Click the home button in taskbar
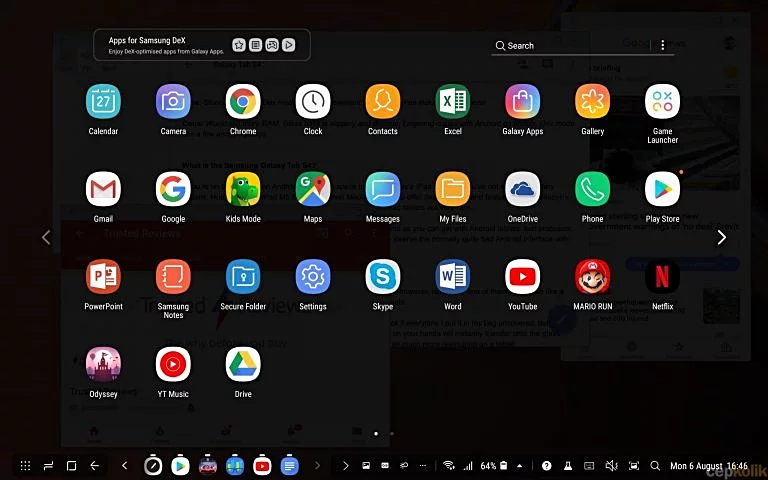This screenshot has height=480, width=768. coord(72,466)
